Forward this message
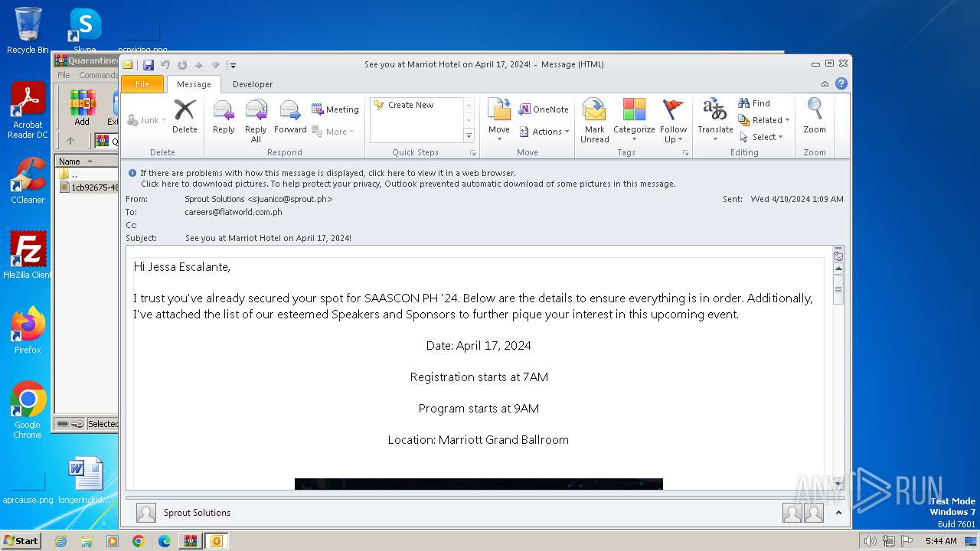The width and height of the screenshot is (980, 551). point(290,116)
